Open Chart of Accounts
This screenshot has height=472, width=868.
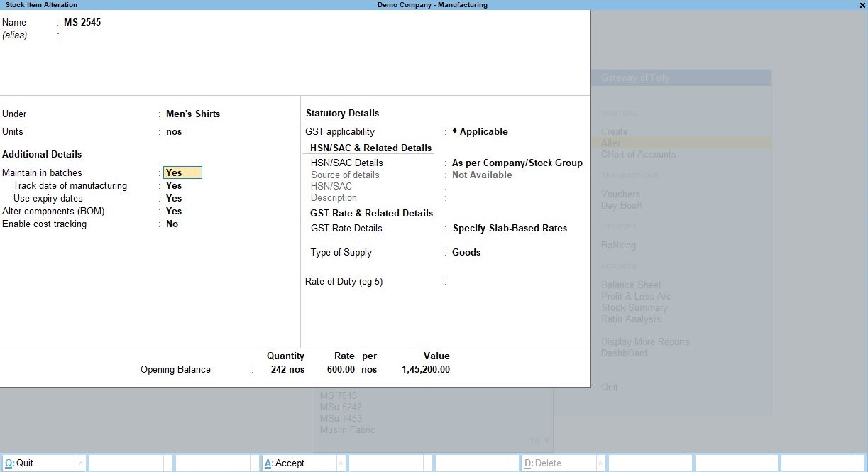(x=637, y=154)
